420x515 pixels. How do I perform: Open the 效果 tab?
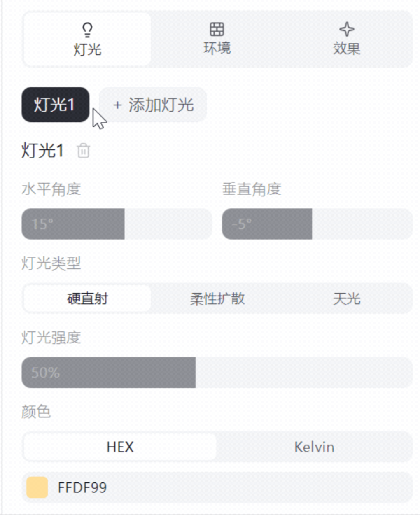click(x=346, y=40)
